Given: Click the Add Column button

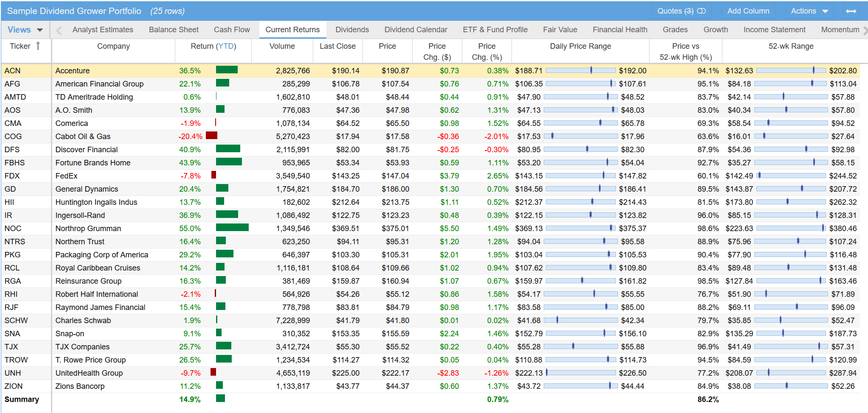Looking at the screenshot, I should pos(748,11).
